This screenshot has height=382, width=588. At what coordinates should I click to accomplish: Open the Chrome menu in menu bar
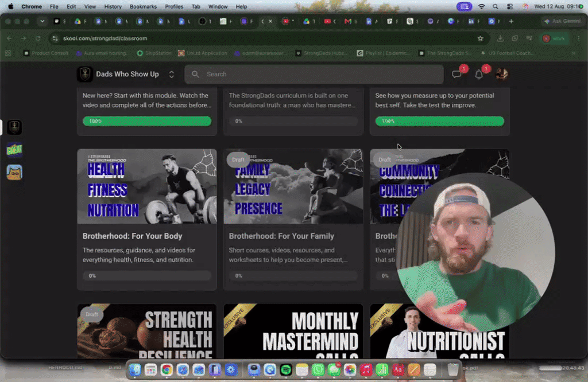(32, 6)
